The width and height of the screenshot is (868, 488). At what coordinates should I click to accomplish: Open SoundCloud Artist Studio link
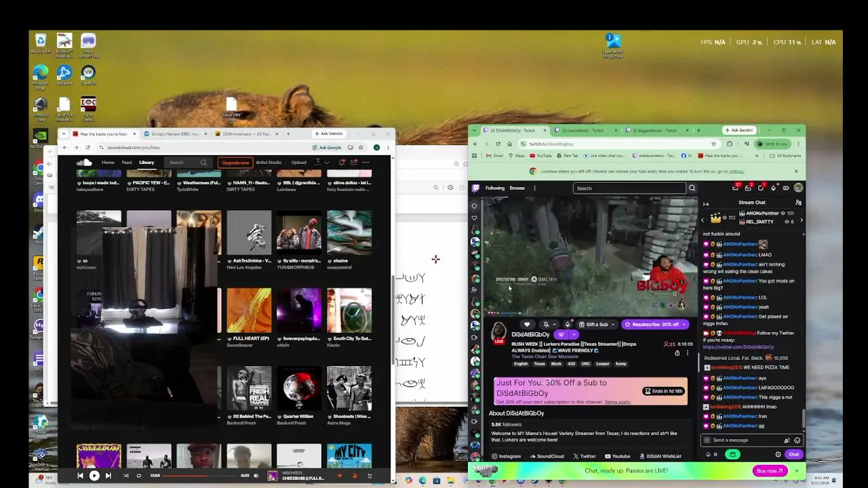[x=269, y=163]
